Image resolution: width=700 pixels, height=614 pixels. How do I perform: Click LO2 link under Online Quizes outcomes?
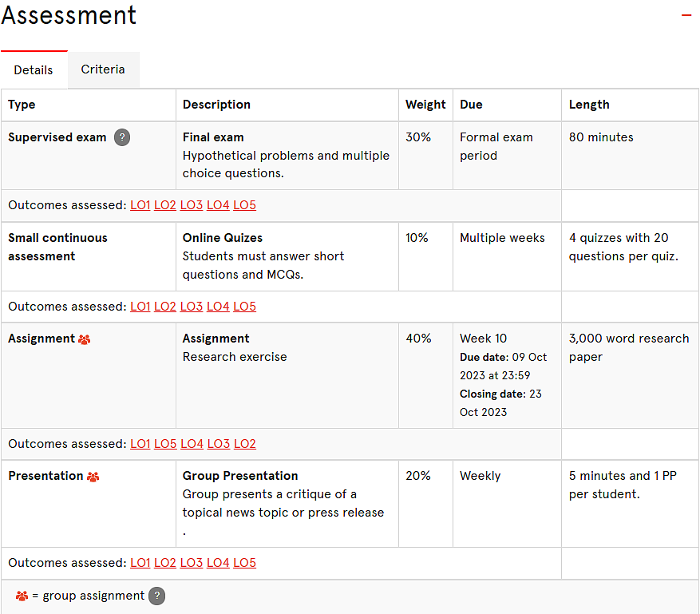click(x=165, y=307)
